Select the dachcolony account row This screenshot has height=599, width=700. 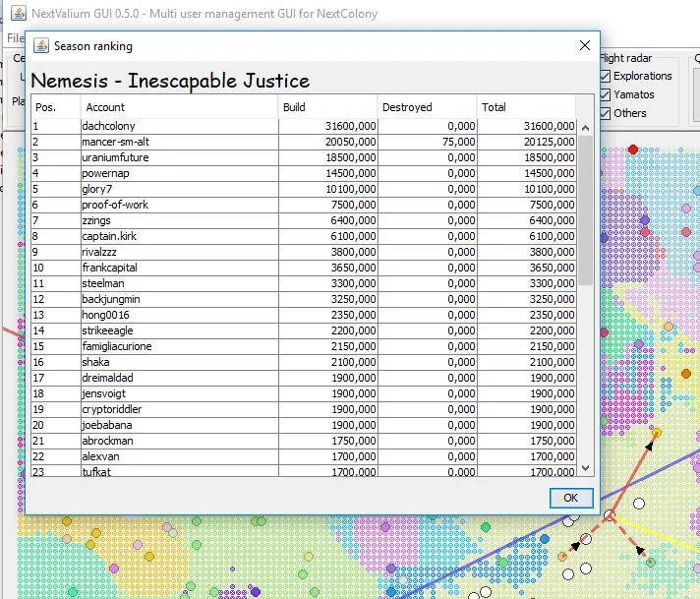[x=304, y=126]
